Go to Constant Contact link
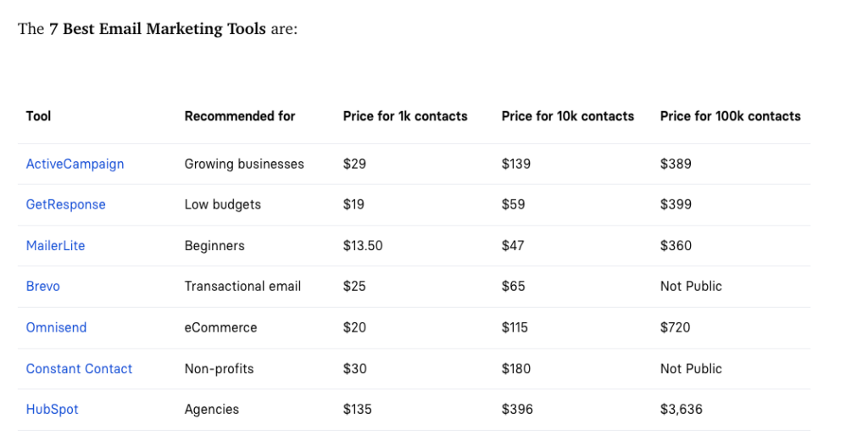Screen dimensions: 868x447 [x=79, y=368]
